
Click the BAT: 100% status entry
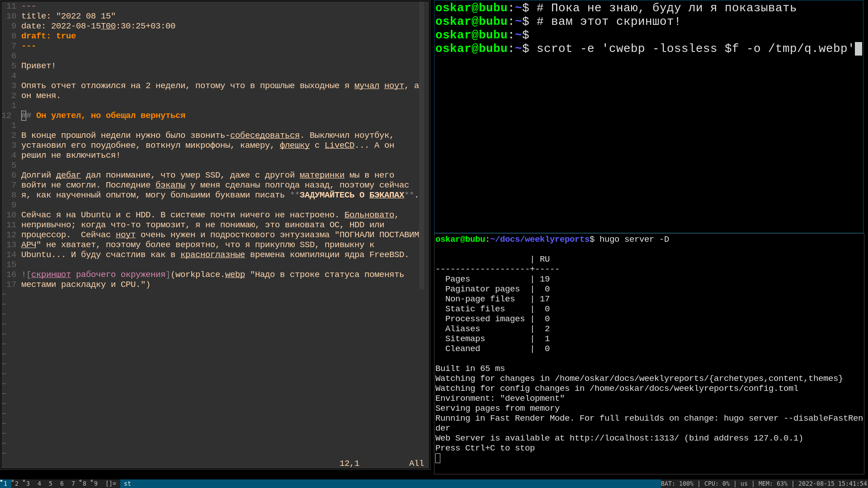pos(677,483)
